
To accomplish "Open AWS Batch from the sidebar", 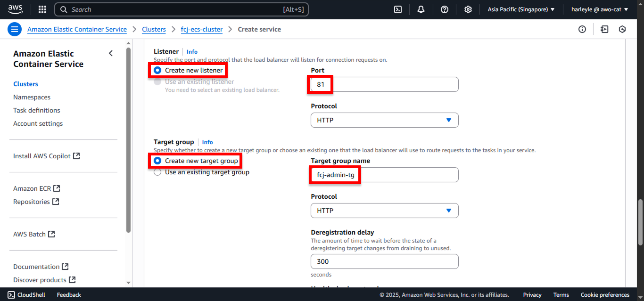I will click(x=29, y=234).
